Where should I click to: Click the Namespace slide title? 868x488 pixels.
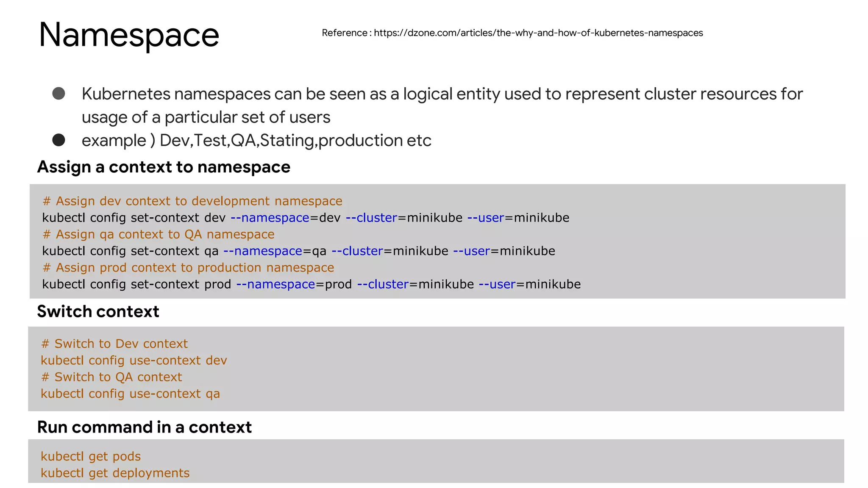pos(129,35)
